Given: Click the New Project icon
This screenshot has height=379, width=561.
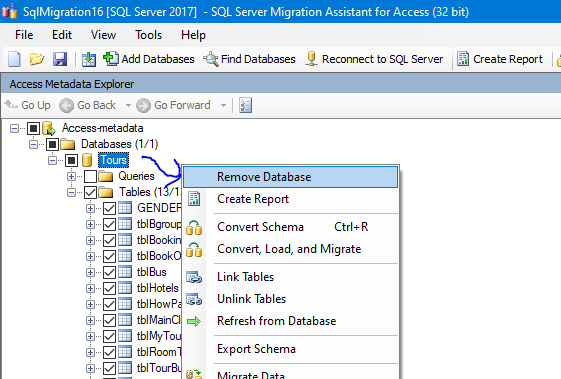Looking at the screenshot, I should click(x=14, y=59).
